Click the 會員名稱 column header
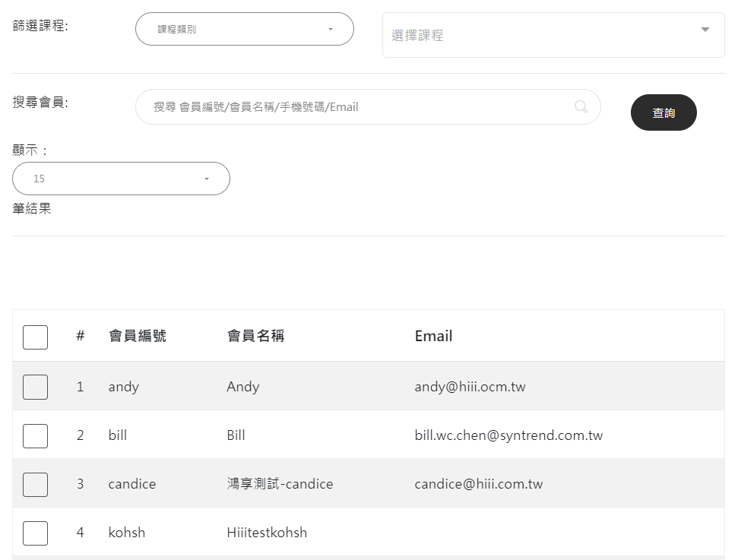 point(255,336)
